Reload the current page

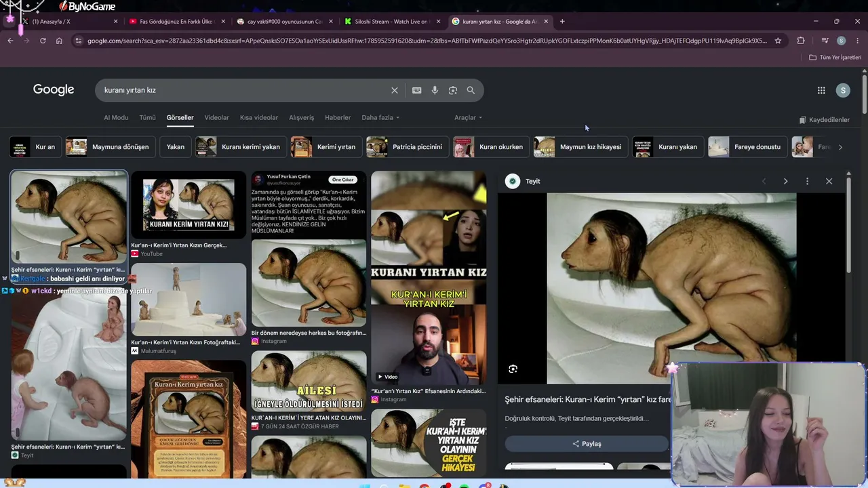point(43,41)
